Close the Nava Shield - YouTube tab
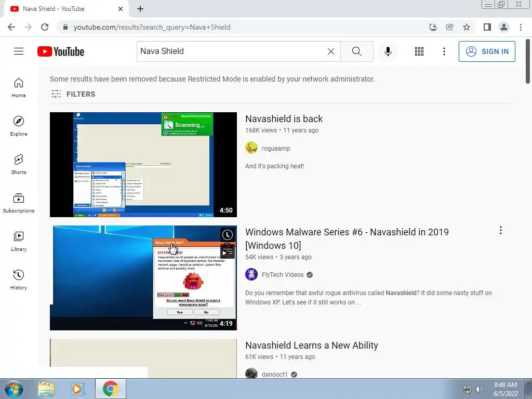 pos(121,9)
